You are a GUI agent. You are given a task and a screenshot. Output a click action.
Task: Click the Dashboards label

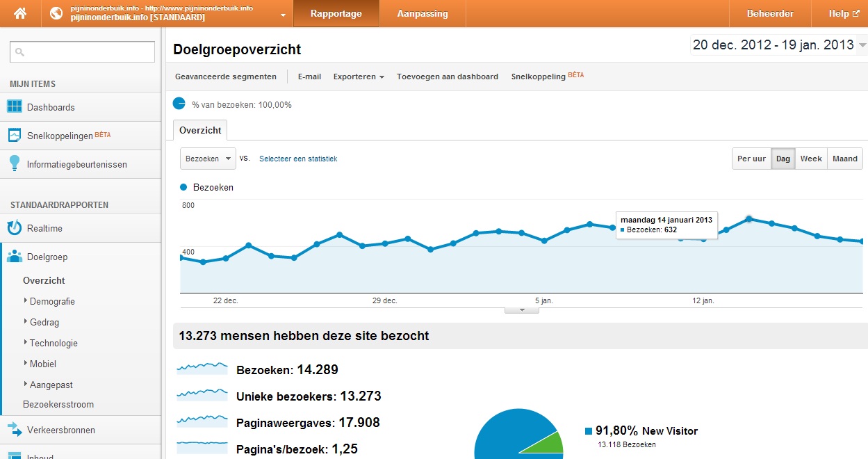pos(51,107)
